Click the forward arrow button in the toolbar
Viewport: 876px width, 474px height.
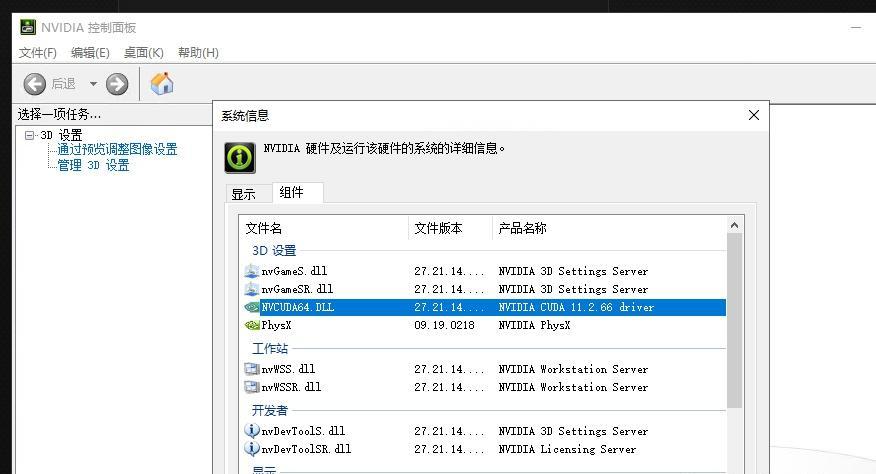(x=117, y=84)
